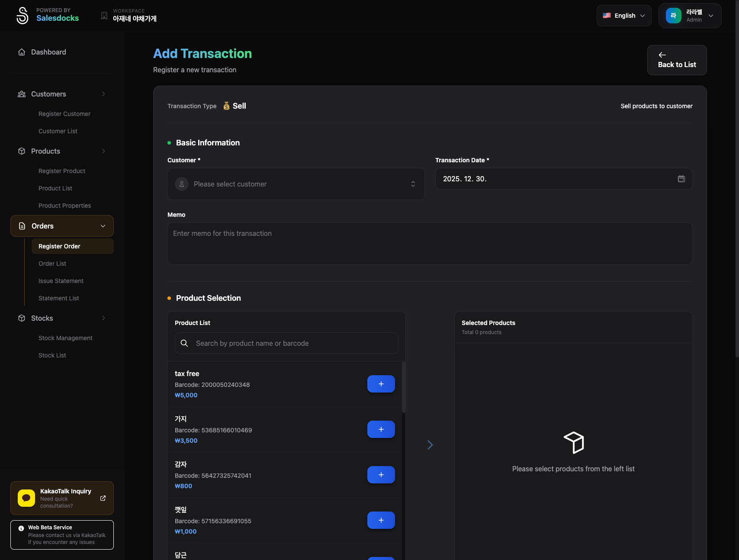Collapse the Orders section with its chevron

103,226
